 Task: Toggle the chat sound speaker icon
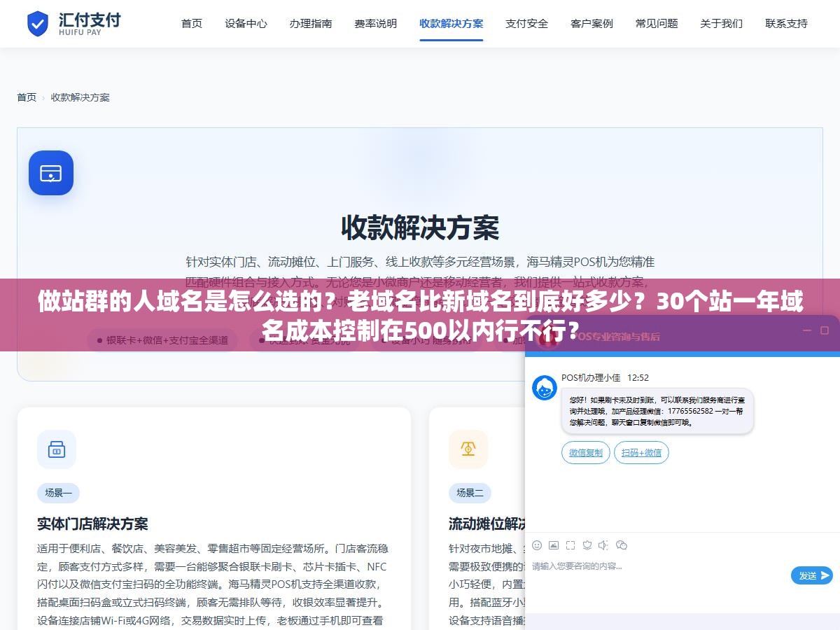click(x=603, y=545)
